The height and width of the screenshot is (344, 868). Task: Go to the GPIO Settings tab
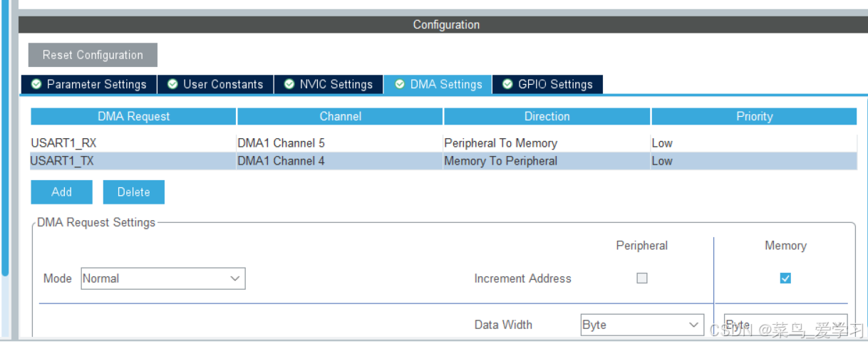click(x=548, y=84)
